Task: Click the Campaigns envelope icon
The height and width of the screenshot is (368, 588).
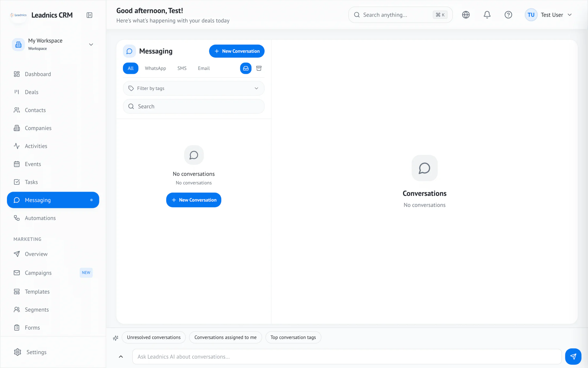Action: tap(17, 273)
